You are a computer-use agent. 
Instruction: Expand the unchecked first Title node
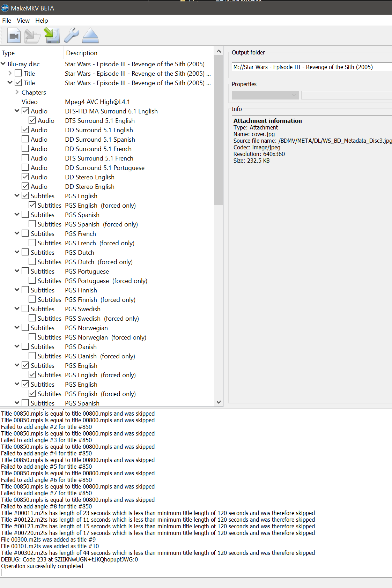tap(10, 73)
